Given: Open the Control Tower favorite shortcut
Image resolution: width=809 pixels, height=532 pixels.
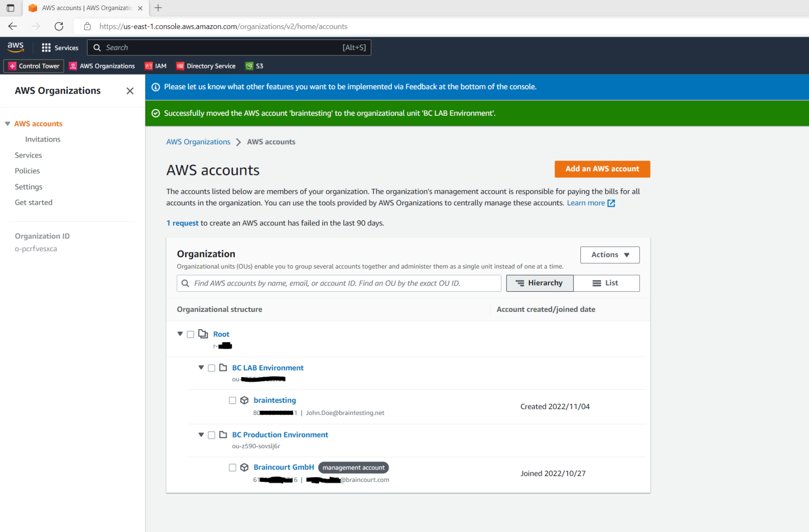Looking at the screenshot, I should click(x=33, y=66).
